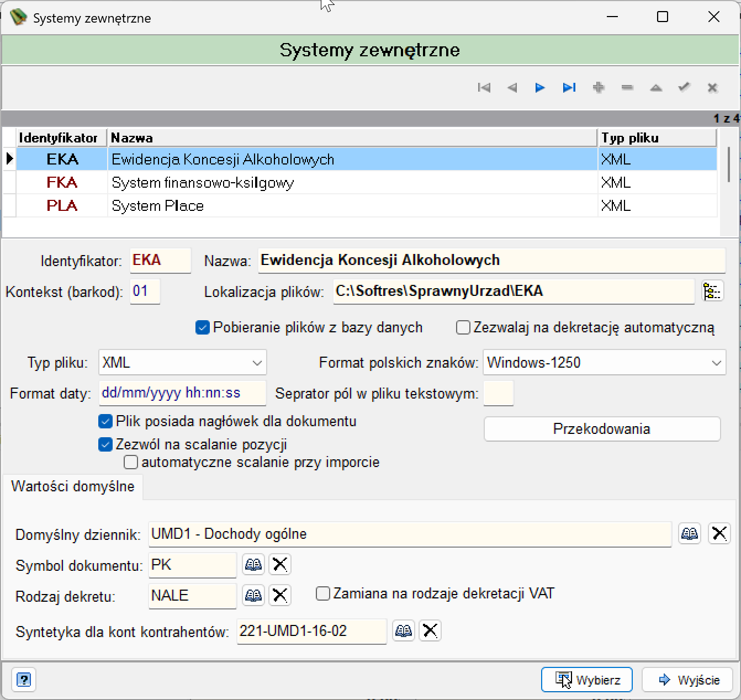
Task: Click the help question mark icon
Action: [24, 680]
